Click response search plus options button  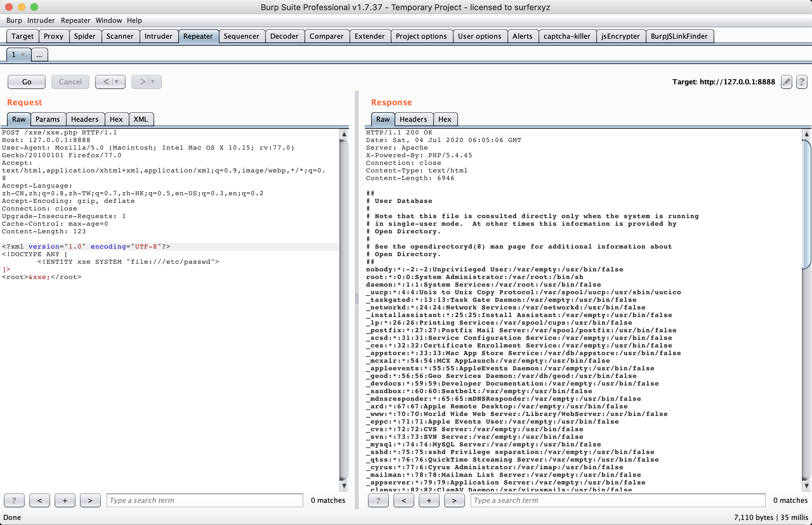pyautogui.click(x=429, y=500)
